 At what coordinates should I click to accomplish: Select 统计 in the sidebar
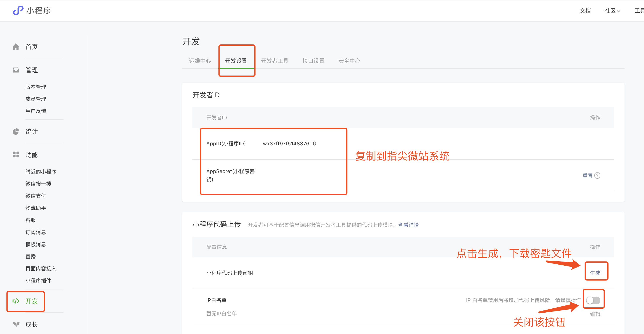32,132
